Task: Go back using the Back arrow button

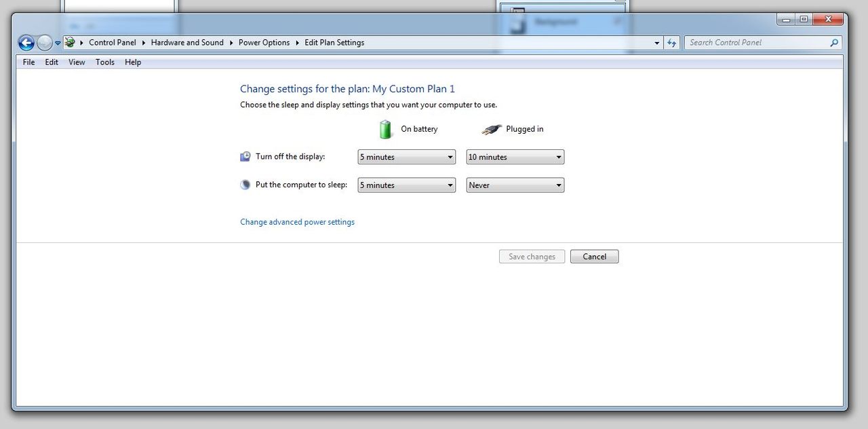Action: [x=26, y=43]
